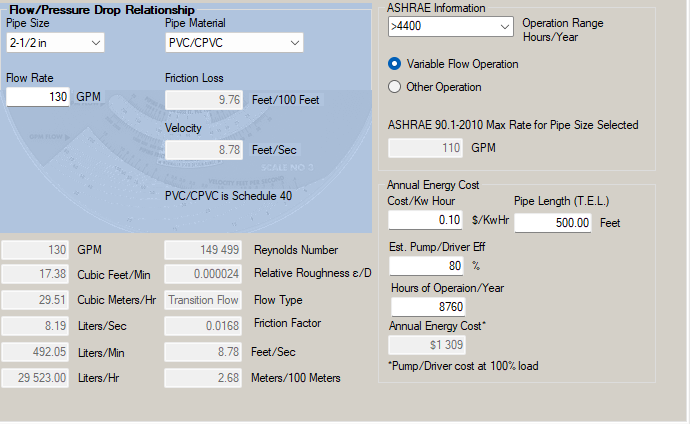This screenshot has height=424, width=690.
Task: Click the Flow Type field showing Transition Flow
Action: coord(204,300)
